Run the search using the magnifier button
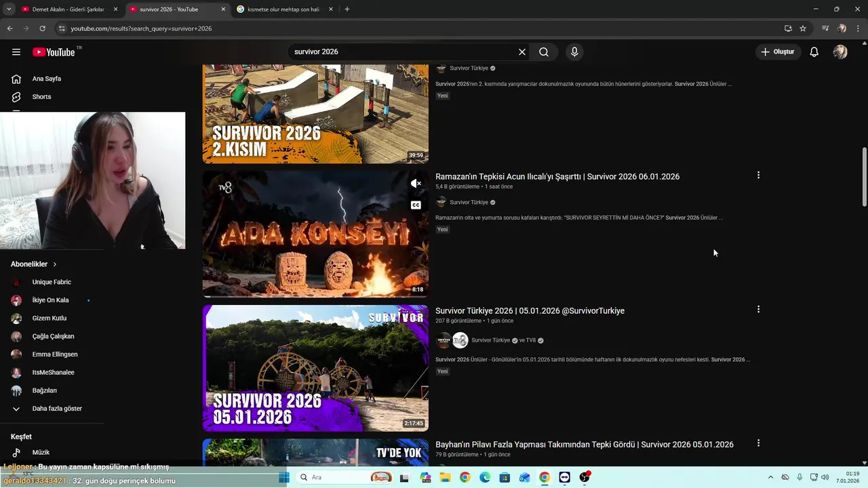The height and width of the screenshot is (488, 868). 544,52
